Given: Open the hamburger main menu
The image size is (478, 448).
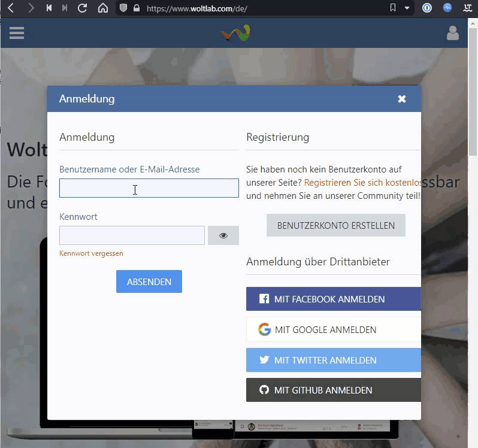Looking at the screenshot, I should 17,33.
